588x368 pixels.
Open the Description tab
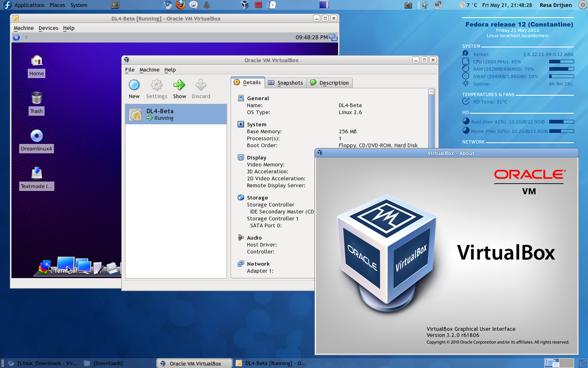click(x=330, y=83)
